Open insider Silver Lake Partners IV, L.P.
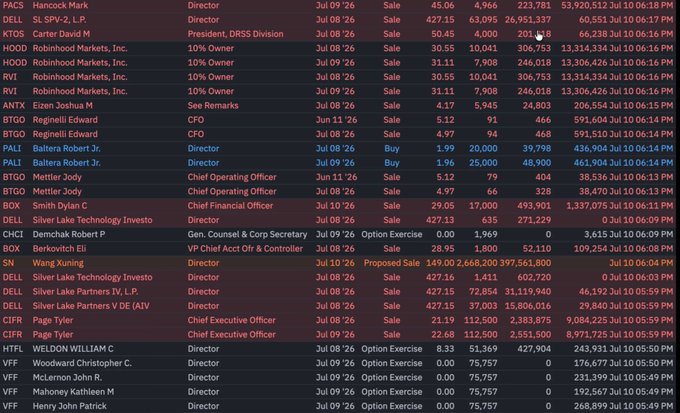The height and width of the screenshot is (413, 680). (85, 292)
